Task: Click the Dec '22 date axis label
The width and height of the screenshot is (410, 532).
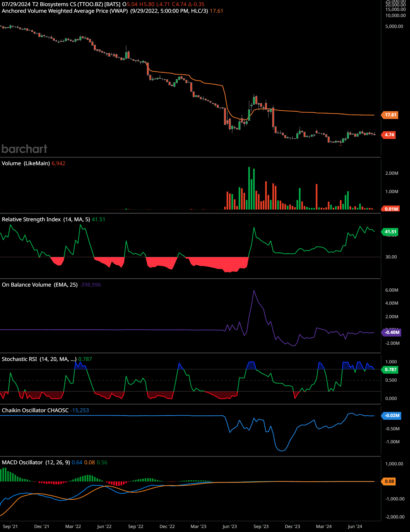Action: (167, 526)
